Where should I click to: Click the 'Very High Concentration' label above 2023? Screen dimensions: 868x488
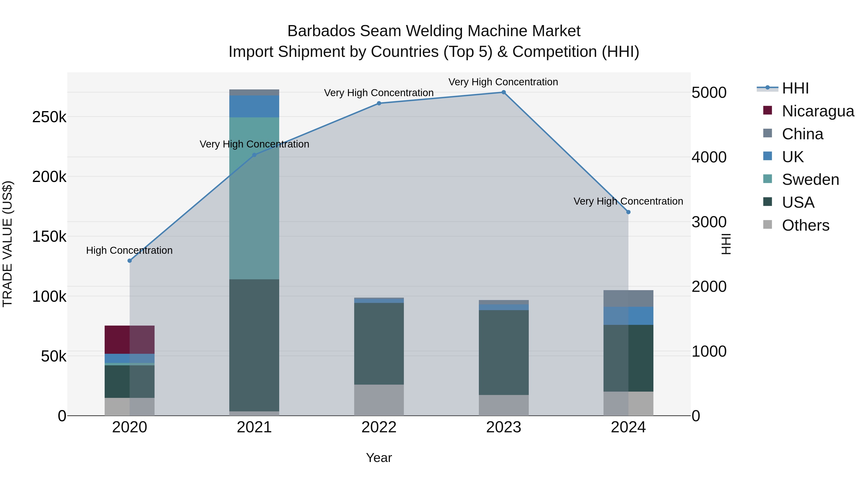point(503,82)
